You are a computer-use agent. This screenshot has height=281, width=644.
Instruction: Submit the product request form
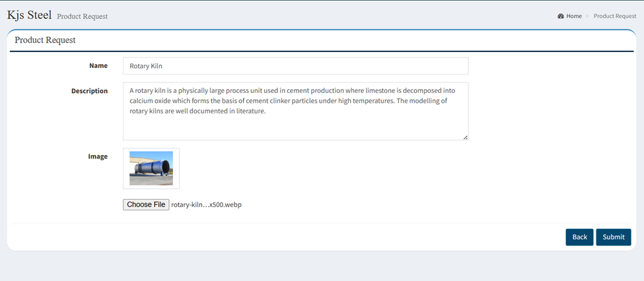pyautogui.click(x=614, y=237)
